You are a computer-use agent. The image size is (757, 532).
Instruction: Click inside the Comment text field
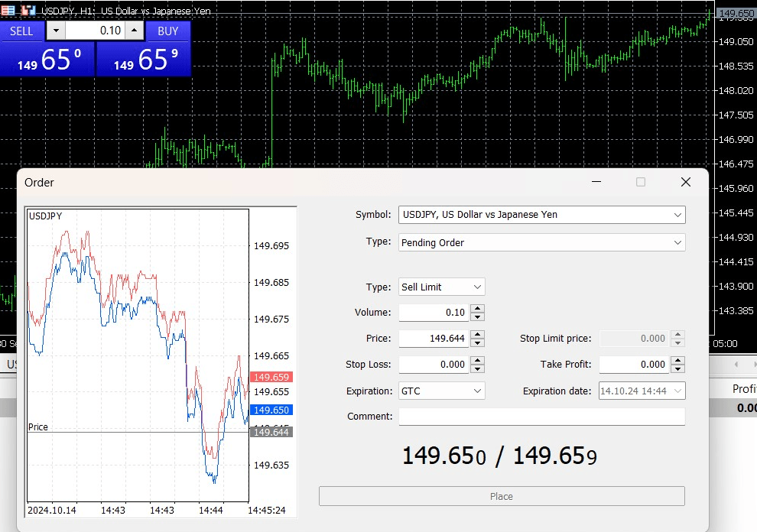[541, 417]
